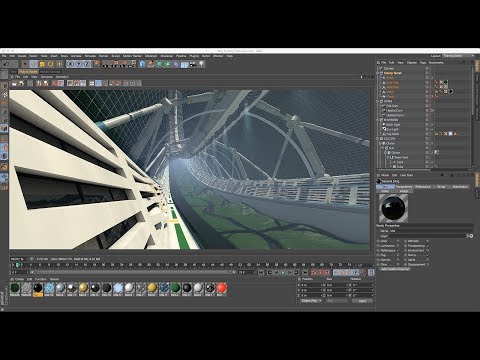
Task: Open the Create menu
Action: (22, 56)
